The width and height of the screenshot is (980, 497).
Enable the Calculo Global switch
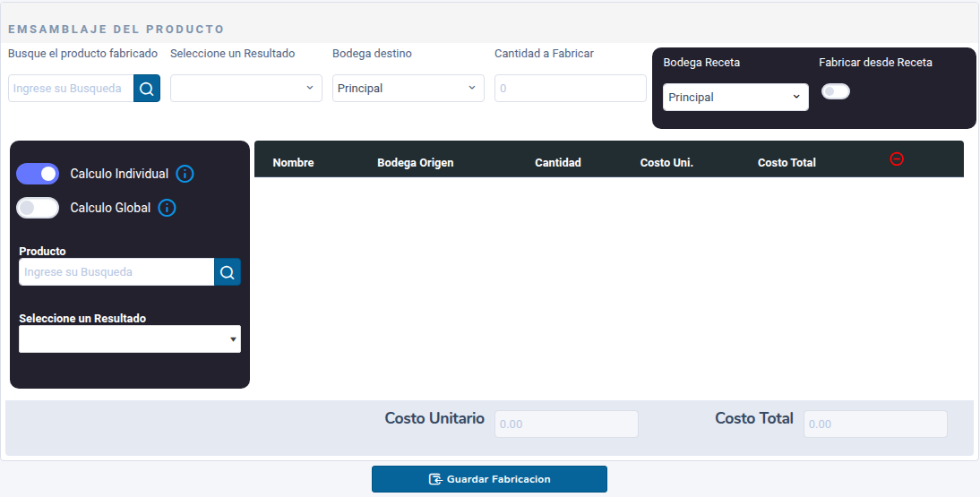coord(38,208)
